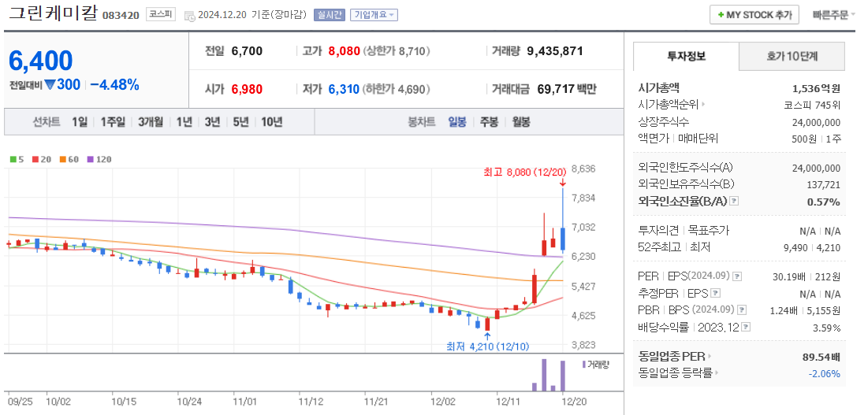Click the purple 120-day moving average swatch

tap(91, 159)
